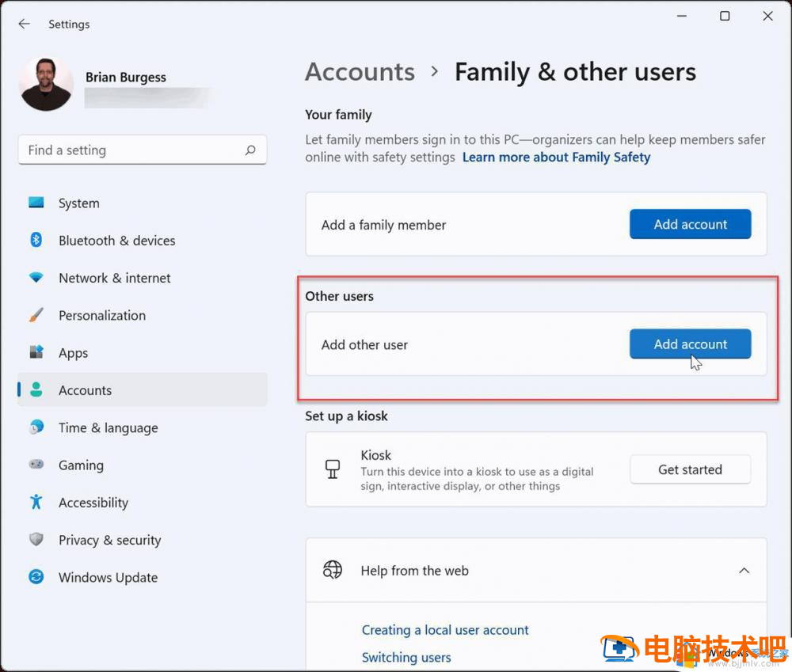Click Brian Burgess account name
The image size is (792, 672).
pyautogui.click(x=126, y=77)
